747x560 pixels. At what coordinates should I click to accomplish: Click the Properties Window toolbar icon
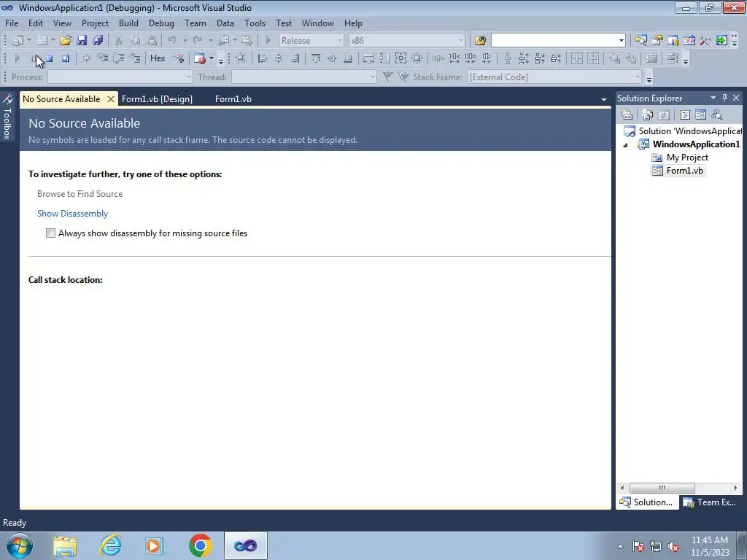click(657, 41)
